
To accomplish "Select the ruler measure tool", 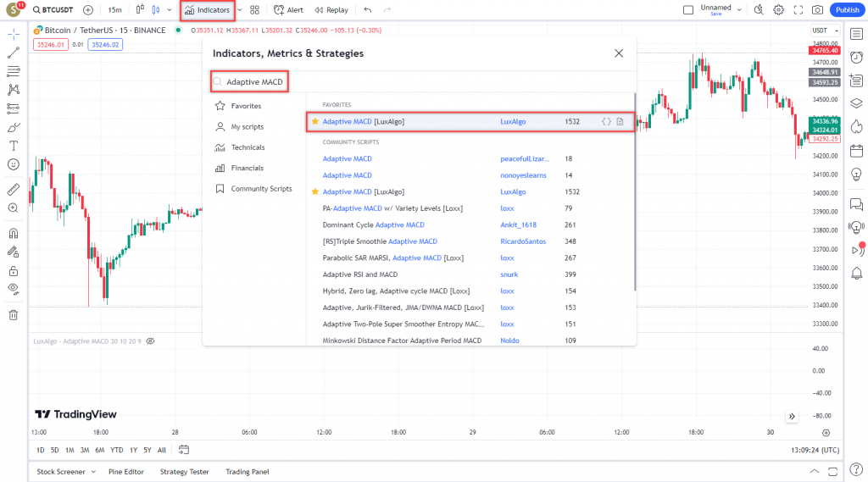I will tap(14, 189).
